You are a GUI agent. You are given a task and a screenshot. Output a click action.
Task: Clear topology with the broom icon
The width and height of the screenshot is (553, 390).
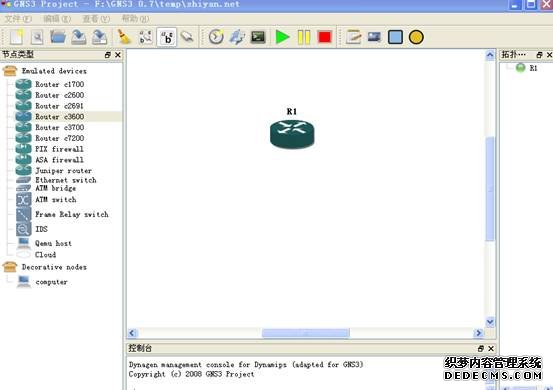(124, 37)
